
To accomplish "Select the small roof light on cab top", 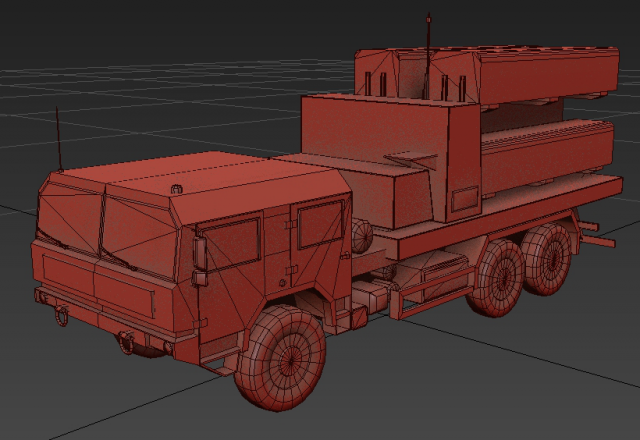I will click(x=176, y=189).
